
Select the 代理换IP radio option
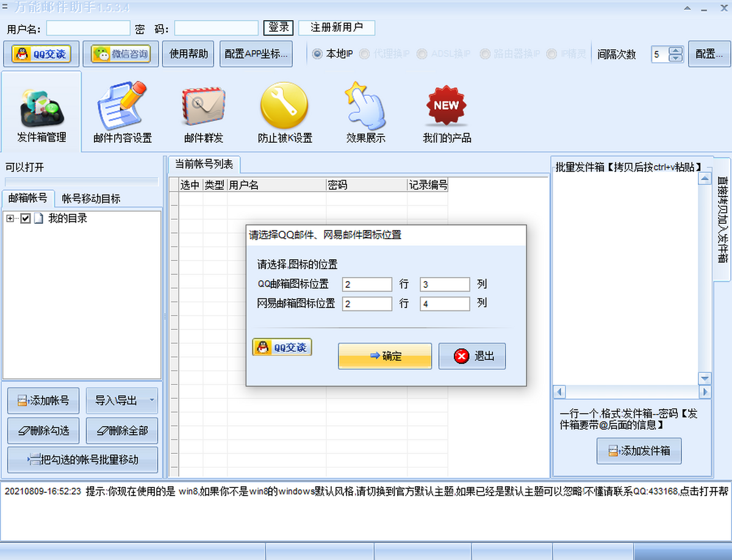(x=365, y=54)
